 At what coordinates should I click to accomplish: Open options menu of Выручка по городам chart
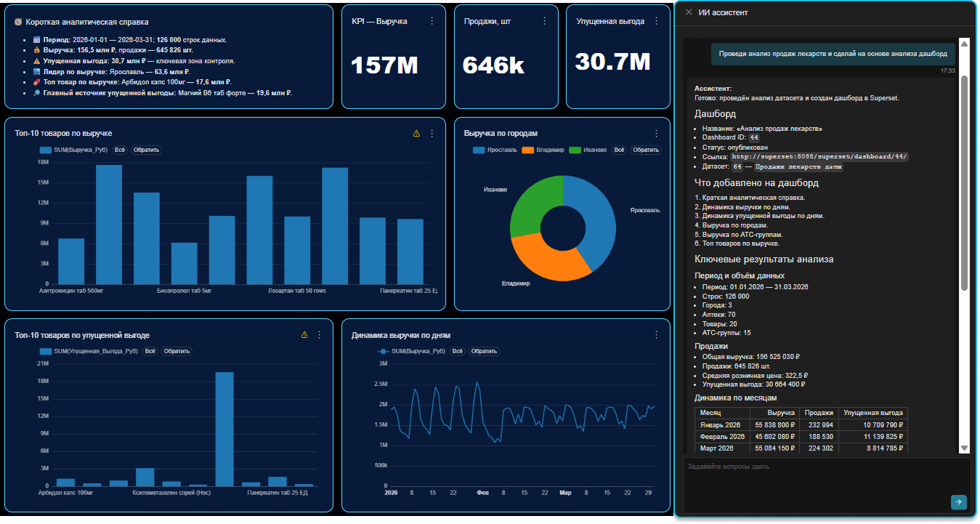pos(657,133)
